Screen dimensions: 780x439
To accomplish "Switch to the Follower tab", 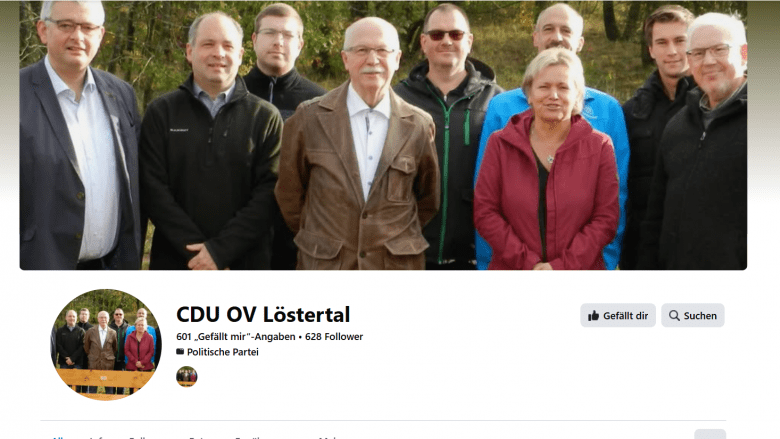I will click(147, 437).
